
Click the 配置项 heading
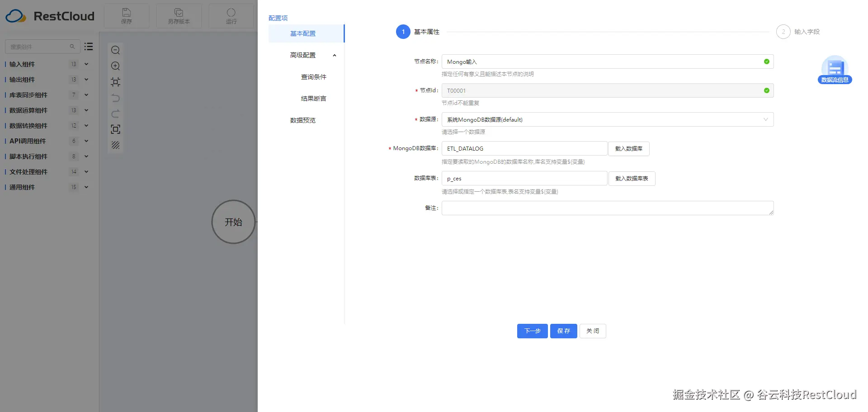pos(278,18)
